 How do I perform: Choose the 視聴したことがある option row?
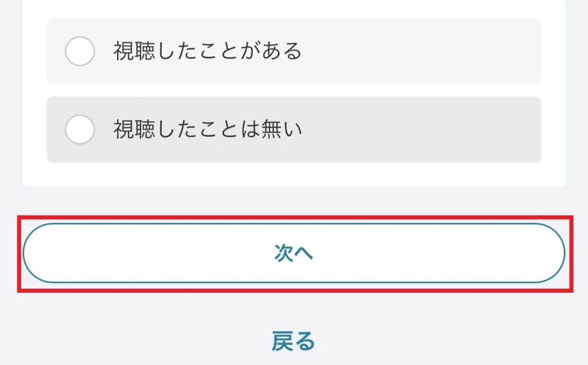(x=293, y=52)
